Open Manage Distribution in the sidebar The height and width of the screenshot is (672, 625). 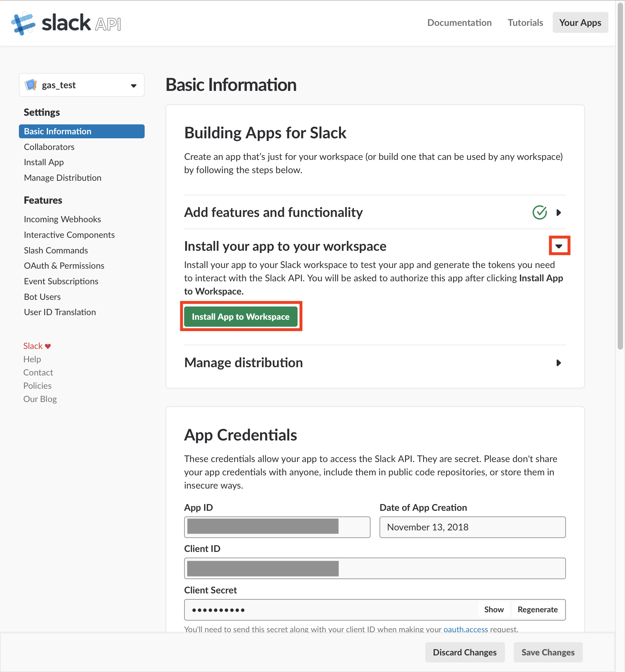point(63,178)
